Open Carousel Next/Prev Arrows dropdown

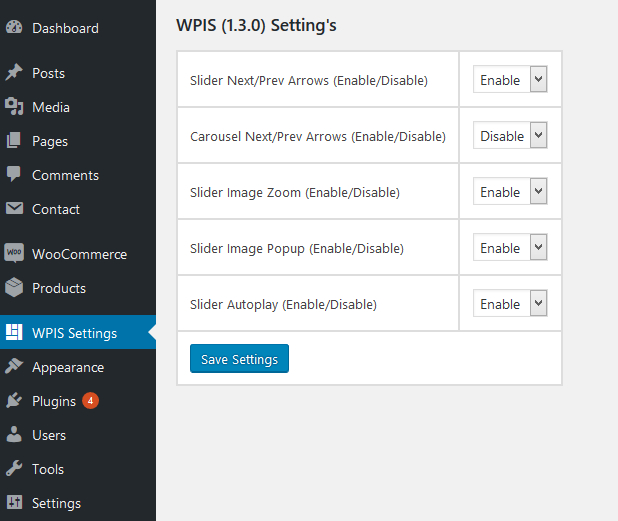(510, 135)
